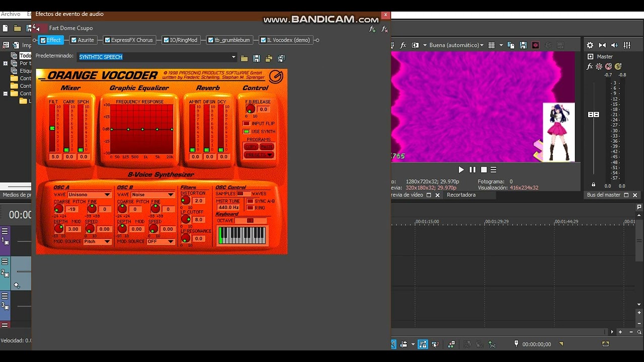Click the event grouping colored circles icon
The image size is (644, 362).
click(451, 344)
